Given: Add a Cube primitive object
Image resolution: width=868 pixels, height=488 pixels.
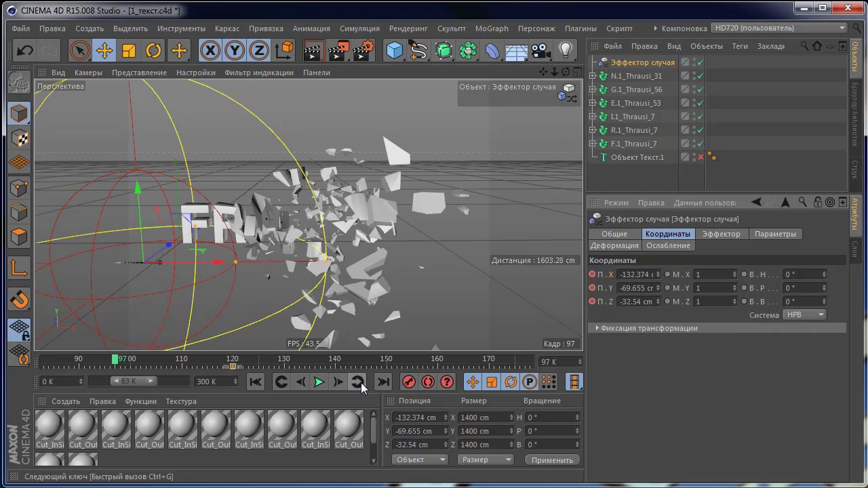Looking at the screenshot, I should 395,51.
